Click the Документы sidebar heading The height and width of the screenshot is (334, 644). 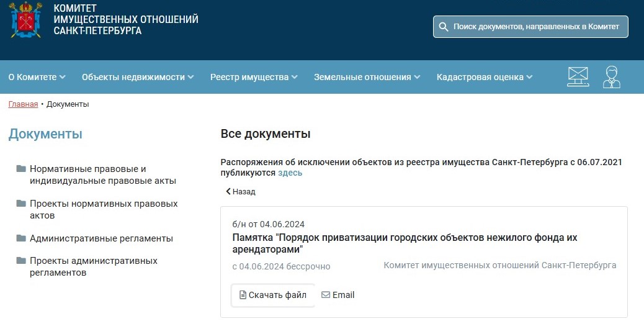[45, 134]
